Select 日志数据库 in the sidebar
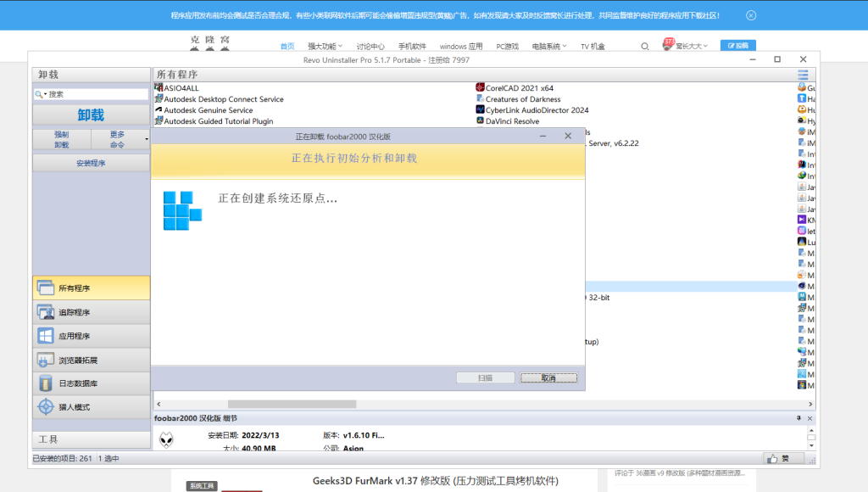 (91, 383)
